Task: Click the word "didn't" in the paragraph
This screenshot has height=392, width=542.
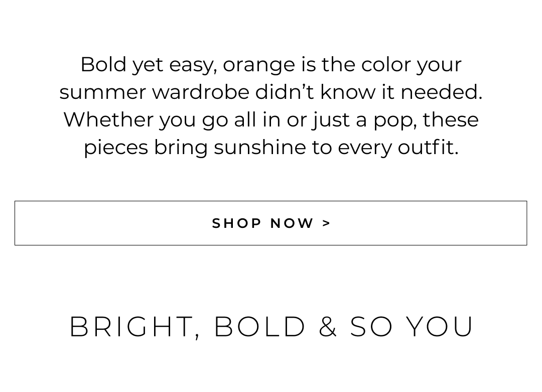Action: click(x=285, y=92)
